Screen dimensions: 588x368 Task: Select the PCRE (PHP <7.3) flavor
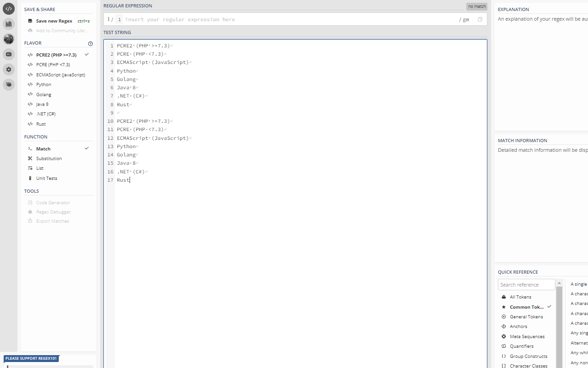point(52,64)
